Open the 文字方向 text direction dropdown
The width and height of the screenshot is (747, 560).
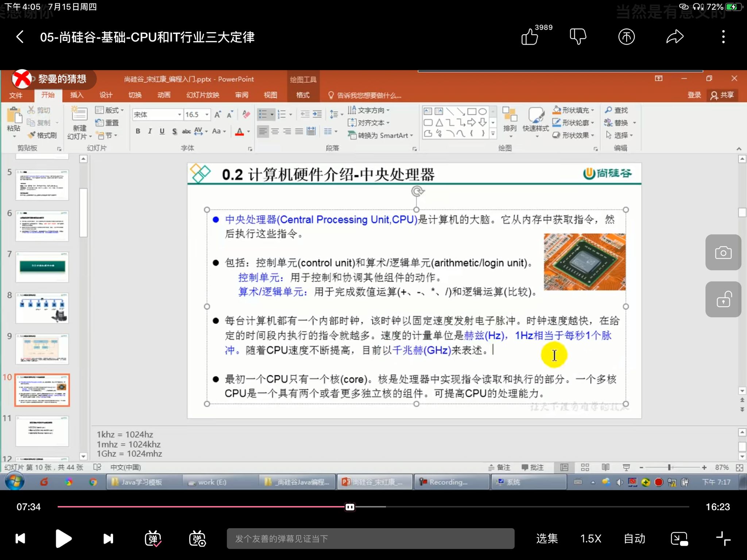coord(369,110)
